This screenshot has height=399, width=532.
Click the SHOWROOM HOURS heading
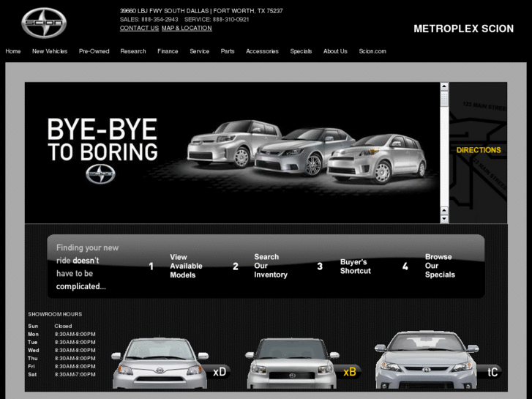click(55, 315)
